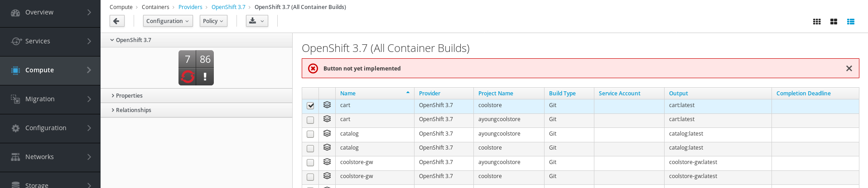Click build icon for ayoungcoolstore coolstore-gw row
Viewport: 868px width, 188px height.
327,162
